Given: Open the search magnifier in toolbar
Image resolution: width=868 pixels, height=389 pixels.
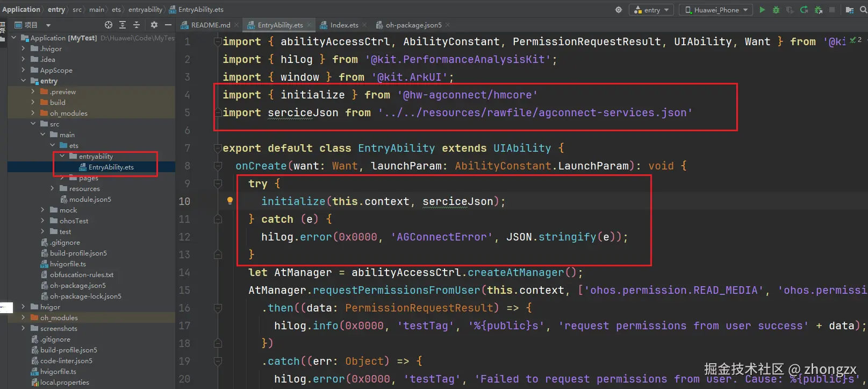Looking at the screenshot, I should point(863,10).
